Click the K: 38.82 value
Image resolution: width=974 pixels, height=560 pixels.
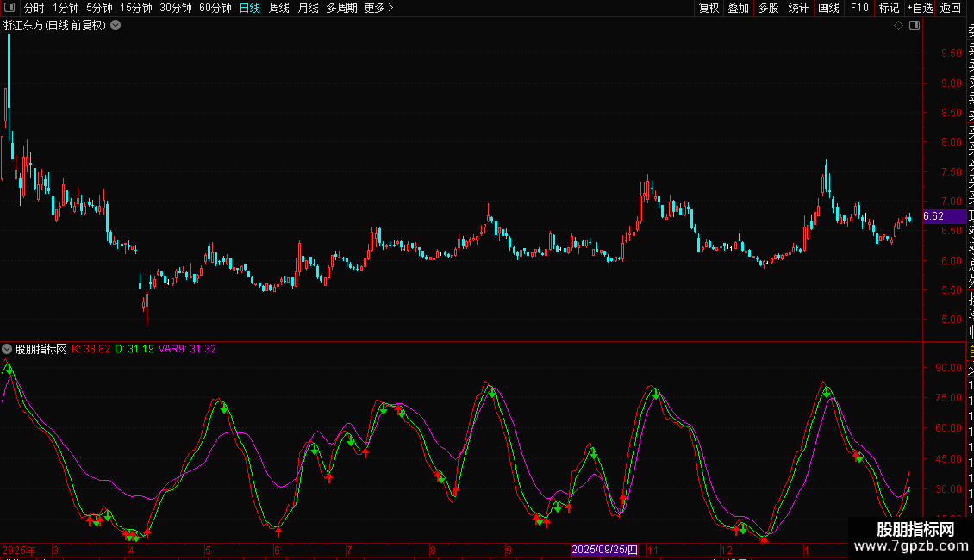91,349
